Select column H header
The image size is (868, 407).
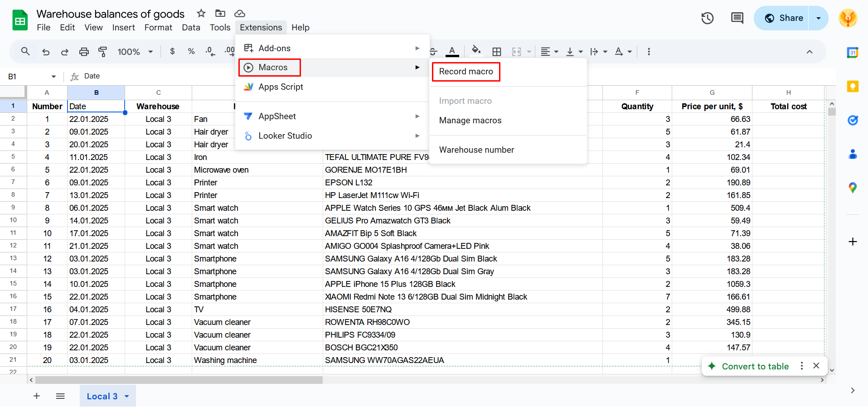(788, 92)
